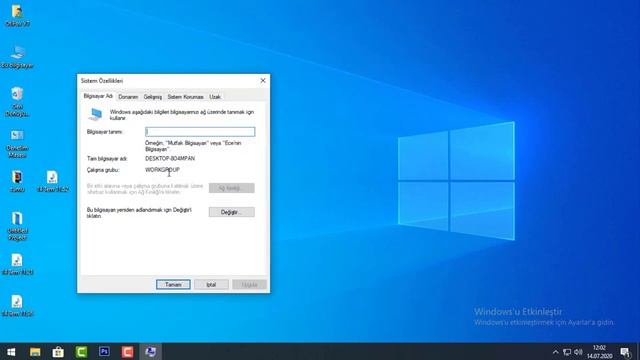Select the Untitled Project desktop icon
Image resolution: width=640 pixels, height=360 pixels.
pos(17,226)
